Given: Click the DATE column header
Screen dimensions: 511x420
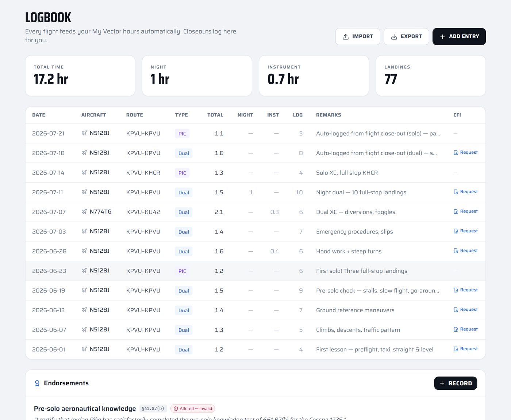Looking at the screenshot, I should pyautogui.click(x=39, y=115).
